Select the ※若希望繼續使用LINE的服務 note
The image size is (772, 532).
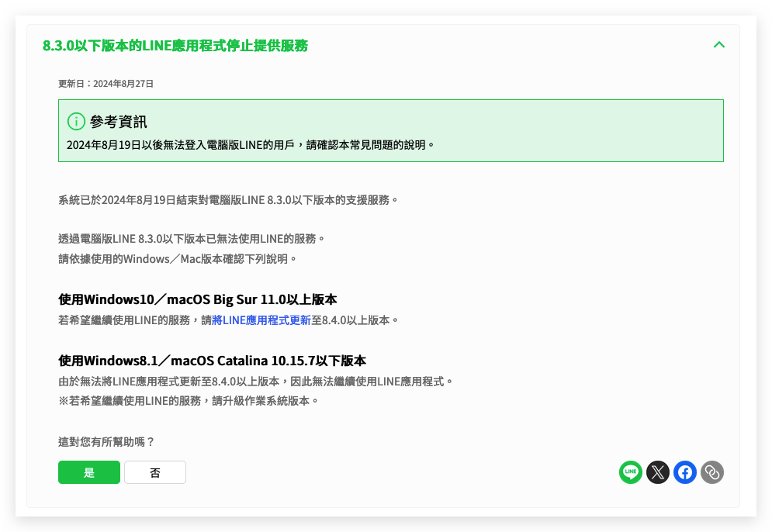[x=188, y=401]
